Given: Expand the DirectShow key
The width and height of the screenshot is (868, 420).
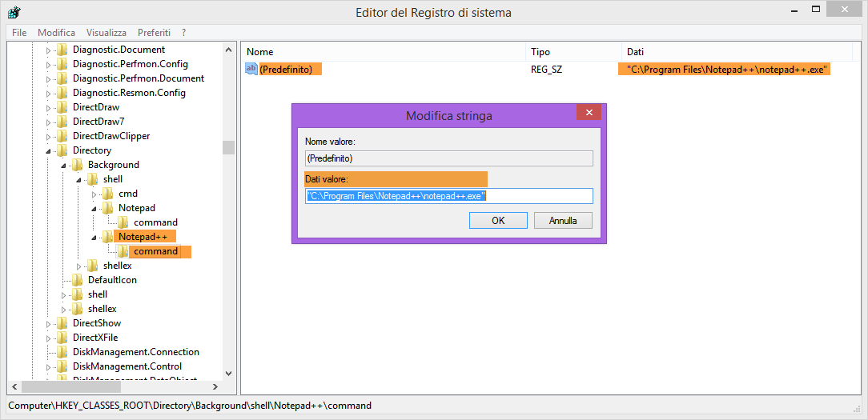Looking at the screenshot, I should 48,323.
